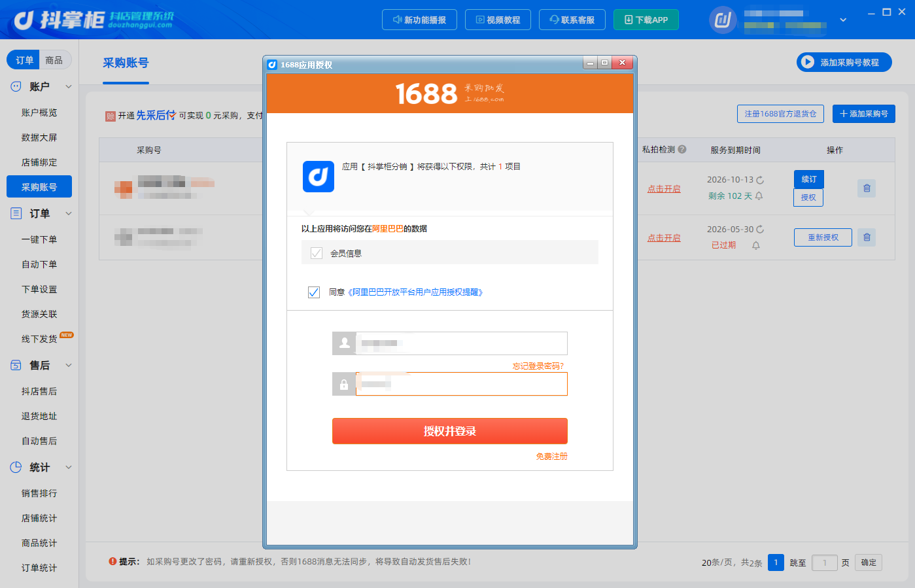915x588 pixels.
Task: Collapse the 账户 sidebar section
Action: (x=69, y=86)
